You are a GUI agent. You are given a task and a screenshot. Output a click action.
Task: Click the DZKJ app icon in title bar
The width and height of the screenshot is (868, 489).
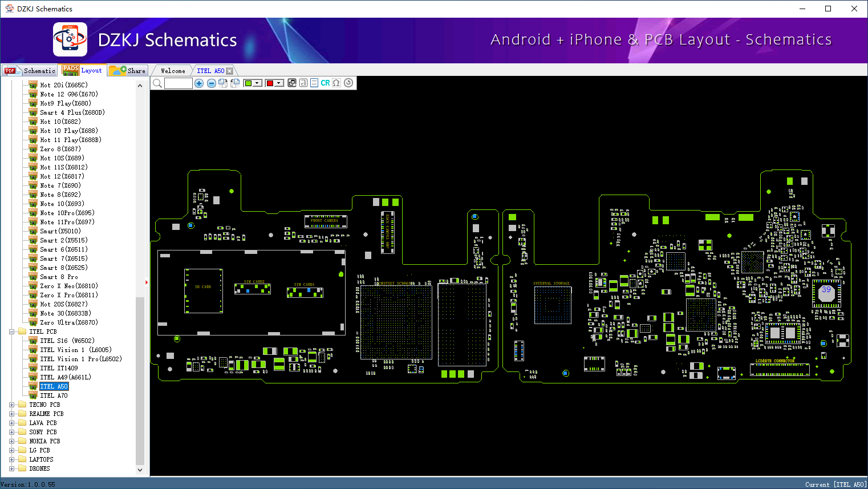pos(9,9)
